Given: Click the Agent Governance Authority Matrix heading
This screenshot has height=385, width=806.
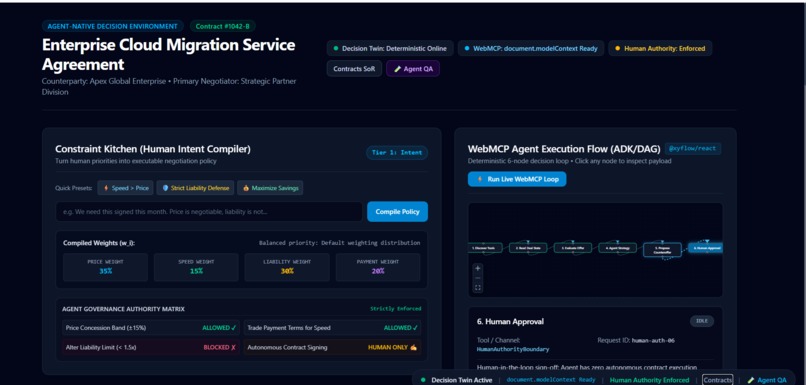Looking at the screenshot, I should click(x=123, y=309).
